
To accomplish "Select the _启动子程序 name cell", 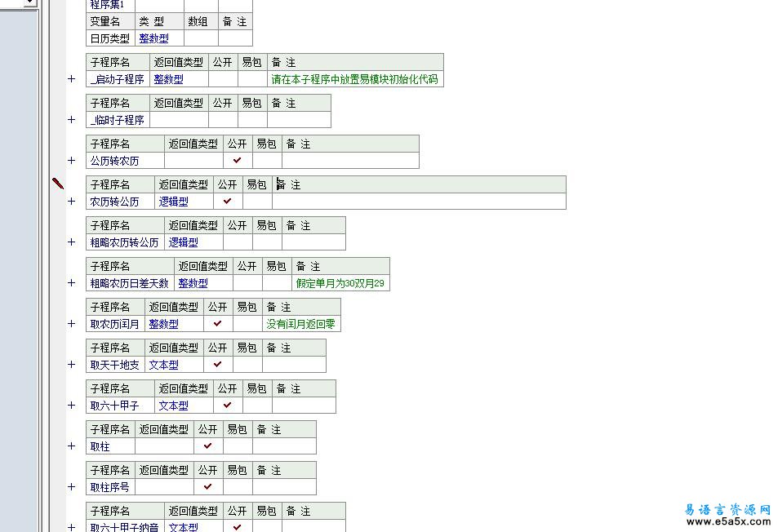I will pos(118,79).
